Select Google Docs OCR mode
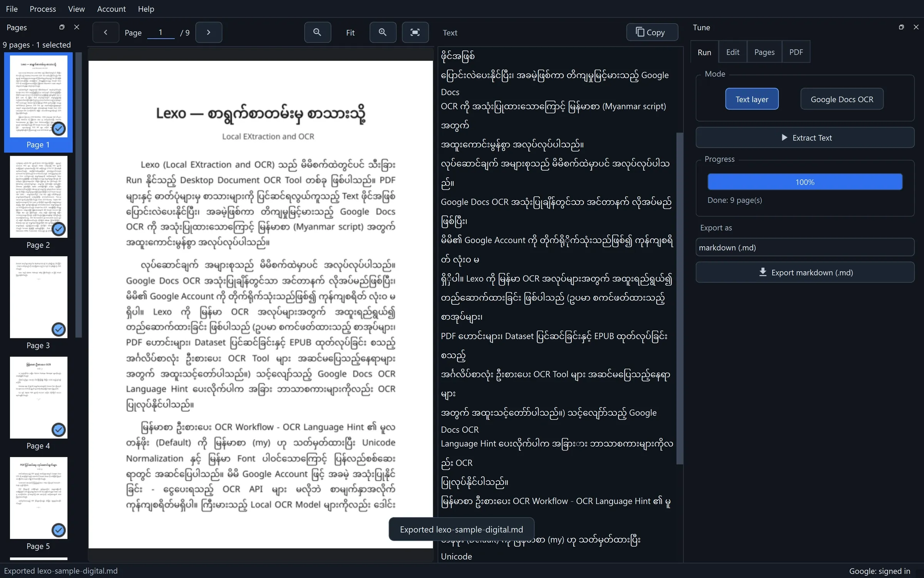This screenshot has height=578, width=924. pyautogui.click(x=842, y=99)
